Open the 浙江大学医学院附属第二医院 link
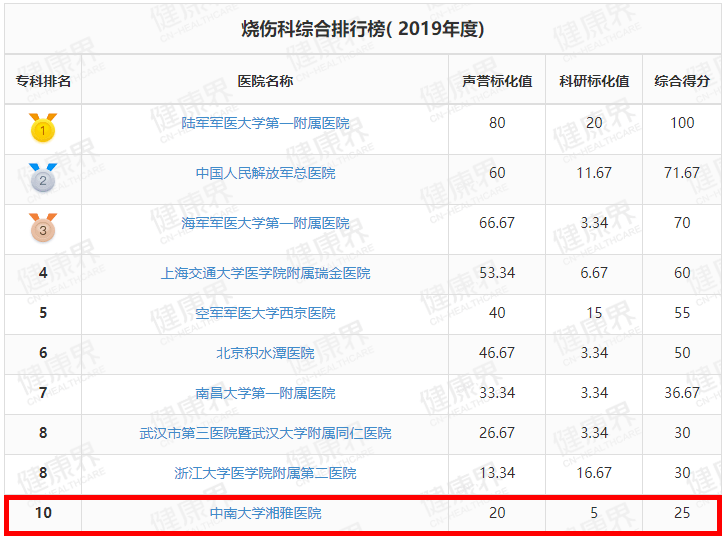 pos(265,473)
